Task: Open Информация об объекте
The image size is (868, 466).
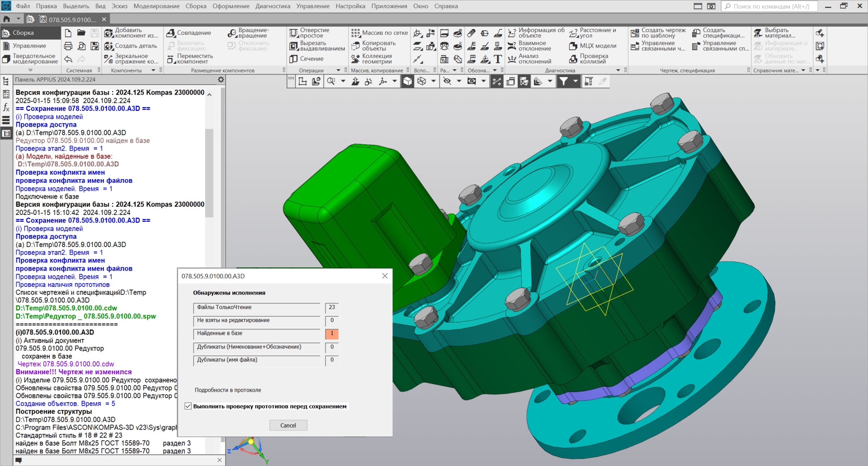Action: pyautogui.click(x=536, y=33)
